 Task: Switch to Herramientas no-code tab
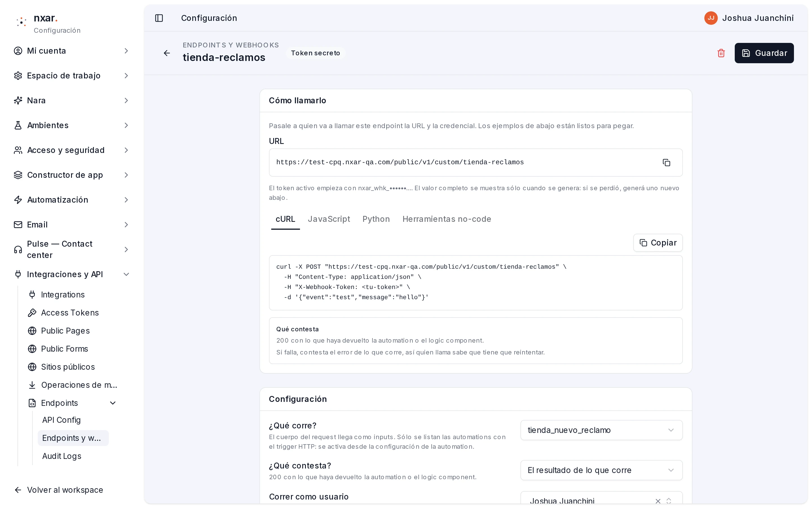click(447, 219)
